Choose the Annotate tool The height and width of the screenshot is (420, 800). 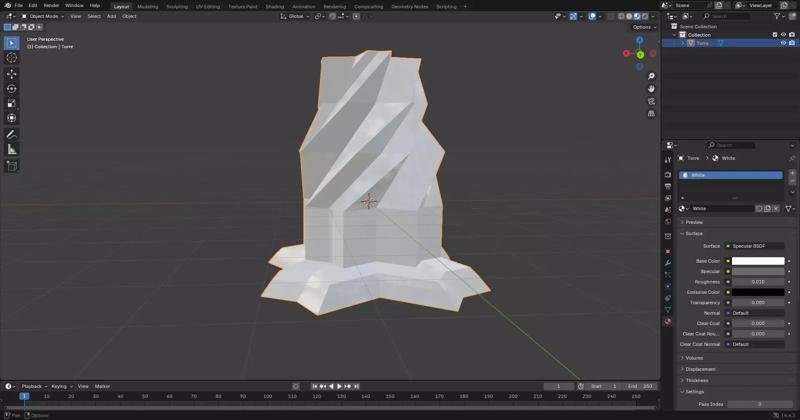[x=12, y=134]
